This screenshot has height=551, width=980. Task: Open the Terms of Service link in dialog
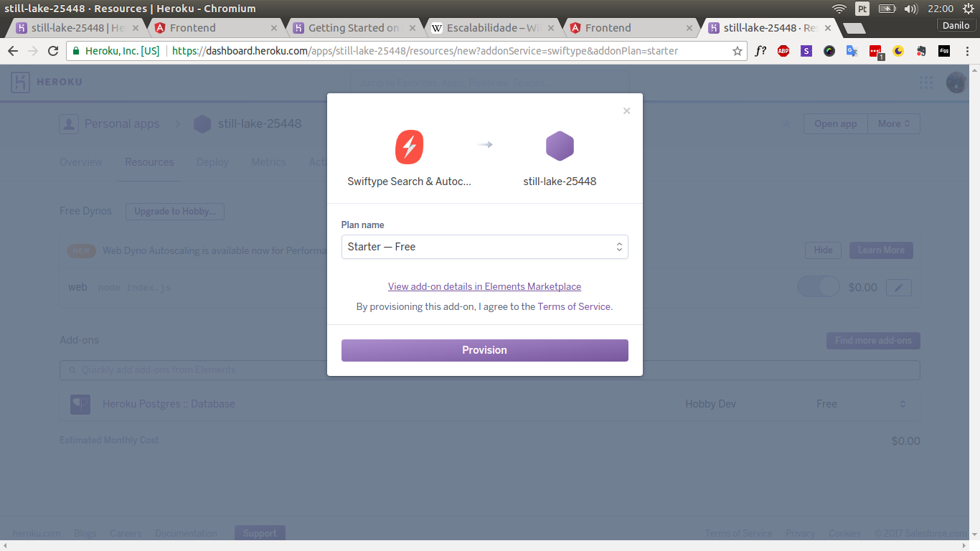(x=574, y=306)
